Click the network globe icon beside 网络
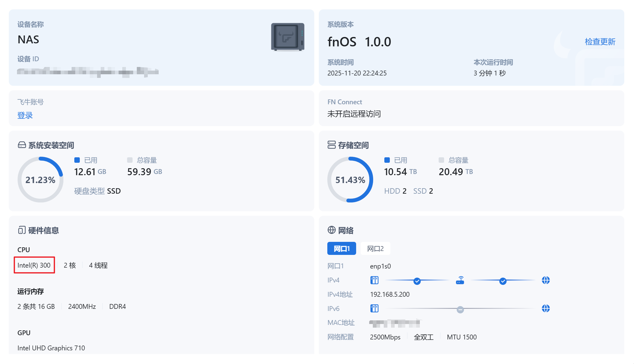The height and width of the screenshot is (364, 634). (332, 230)
